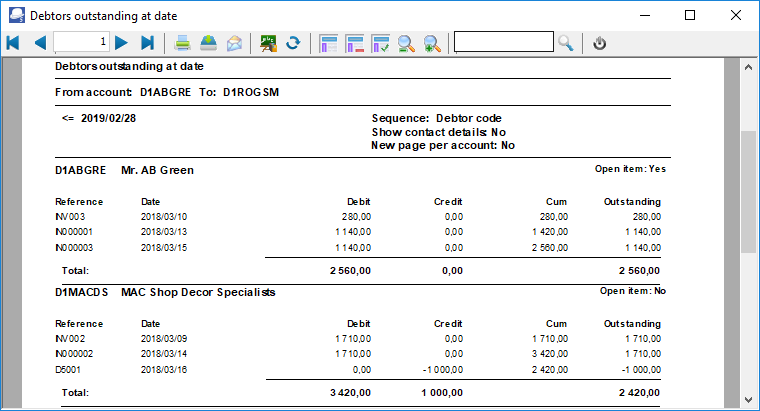Toggle page footer layout icon

tap(354, 43)
